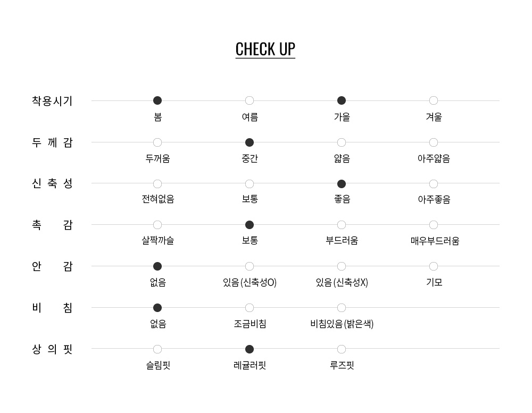This screenshot has width=532, height=413.
Task: Select the 여름 season radio dot
Action: (250, 100)
